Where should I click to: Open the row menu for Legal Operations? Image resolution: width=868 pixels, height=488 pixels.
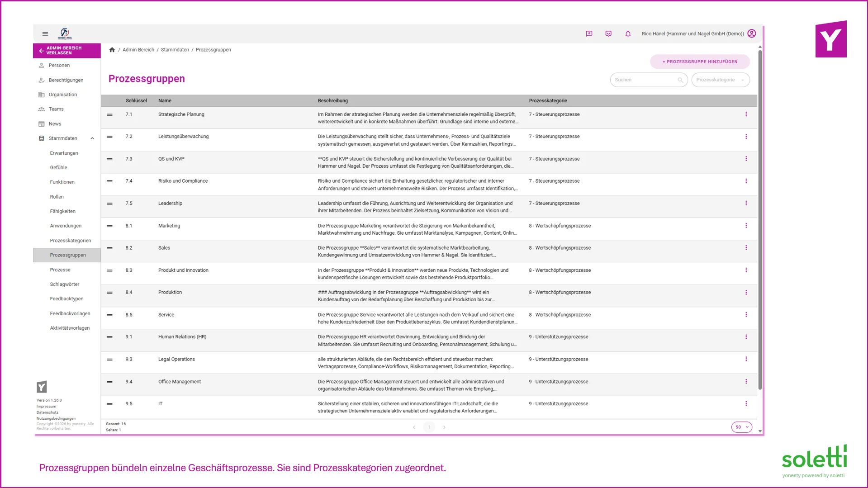tap(746, 359)
